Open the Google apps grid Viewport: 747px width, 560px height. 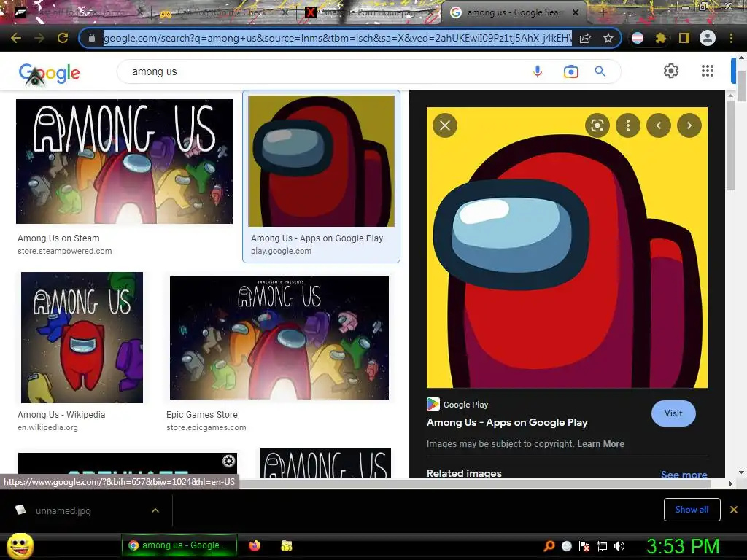coord(708,71)
